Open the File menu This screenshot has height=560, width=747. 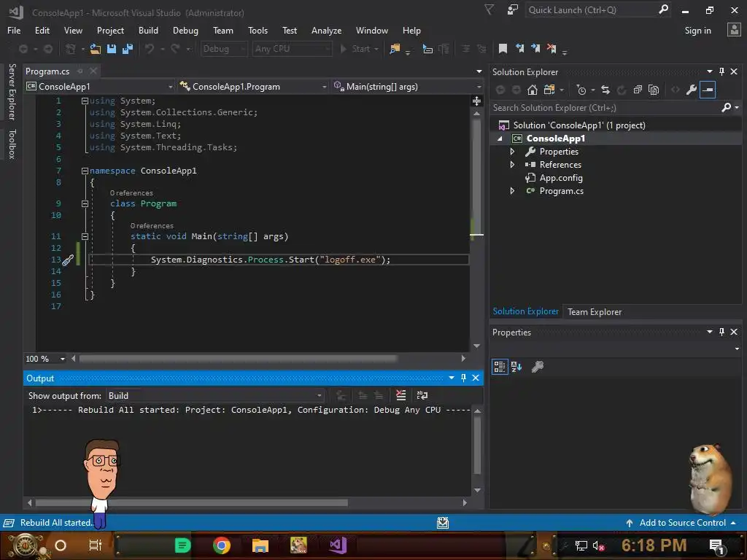(x=14, y=31)
